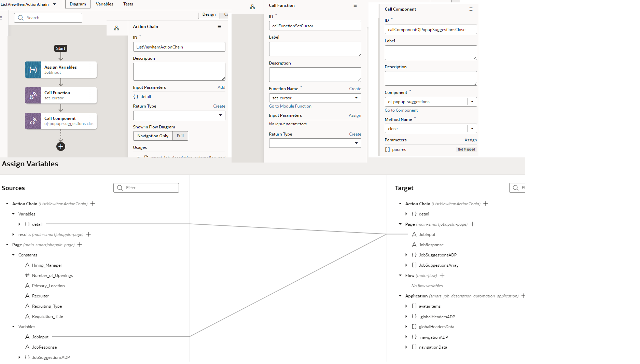Add a Page variable in Sources tree
Viewport: 640px width, 364px height.
[80, 244]
